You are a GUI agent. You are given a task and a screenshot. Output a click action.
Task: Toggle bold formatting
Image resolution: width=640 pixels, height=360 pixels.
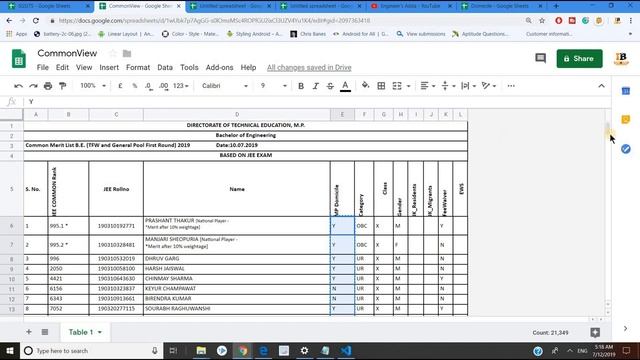[x=301, y=86]
